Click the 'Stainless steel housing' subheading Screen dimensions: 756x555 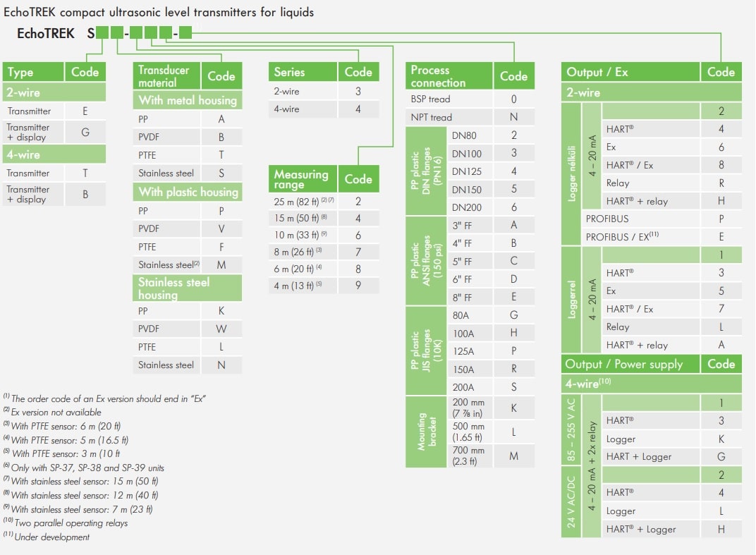[x=188, y=288]
